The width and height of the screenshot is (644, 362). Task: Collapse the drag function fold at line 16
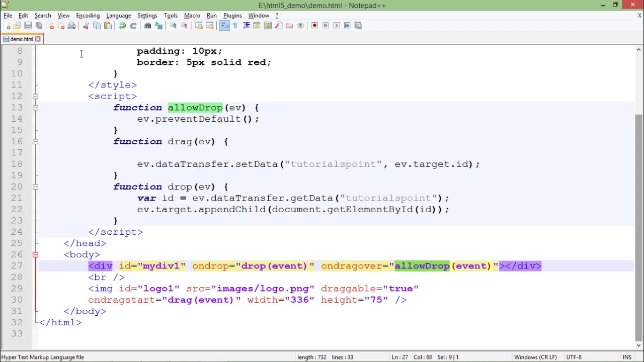(x=35, y=141)
